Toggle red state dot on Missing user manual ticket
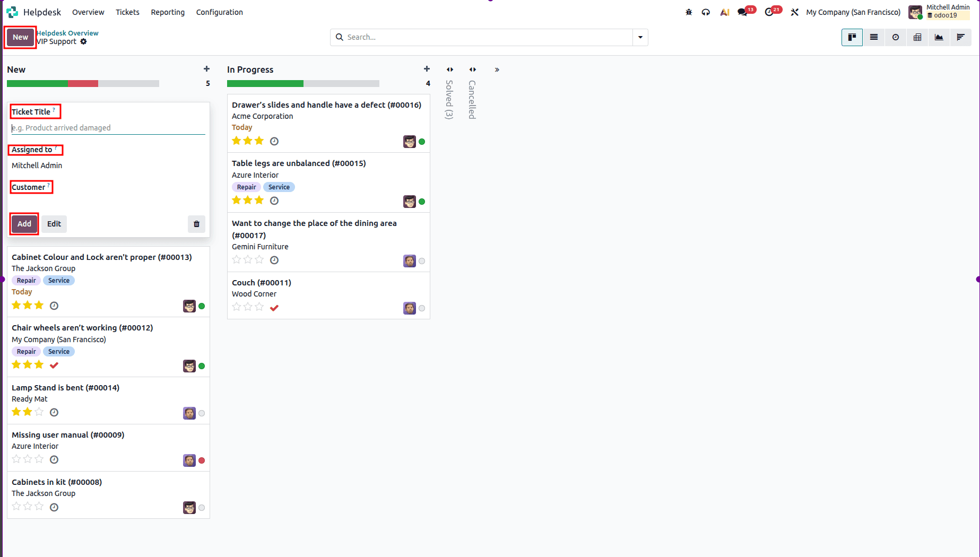This screenshot has width=980, height=557. pos(202,460)
